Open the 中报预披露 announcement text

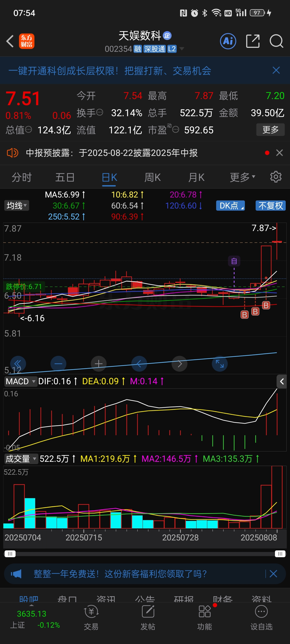[x=112, y=153]
